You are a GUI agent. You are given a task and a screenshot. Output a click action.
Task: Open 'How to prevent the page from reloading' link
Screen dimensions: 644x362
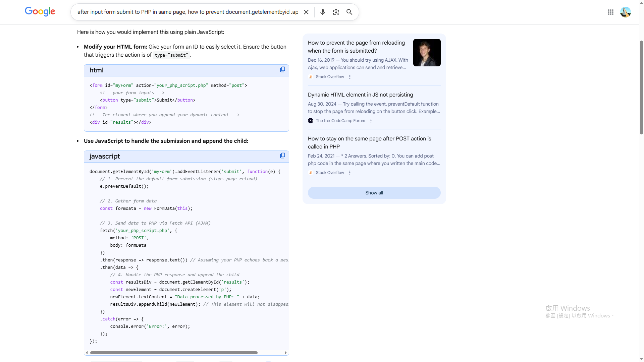[x=356, y=47]
